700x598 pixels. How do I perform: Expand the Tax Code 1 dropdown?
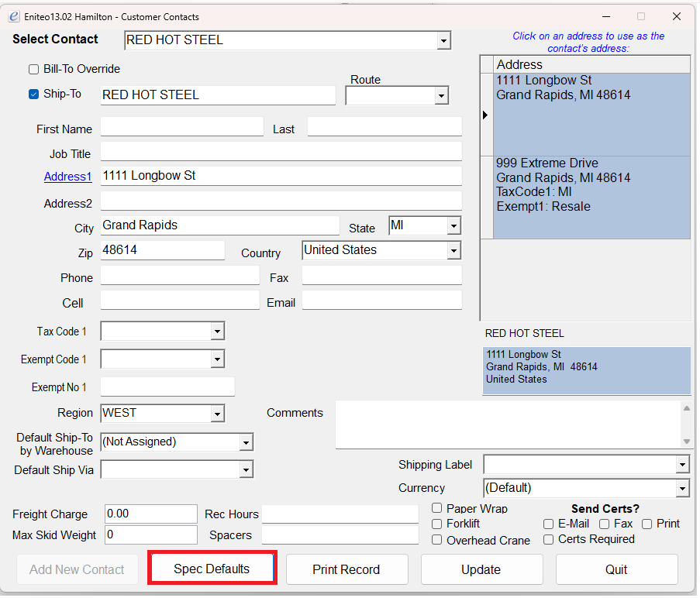[217, 332]
